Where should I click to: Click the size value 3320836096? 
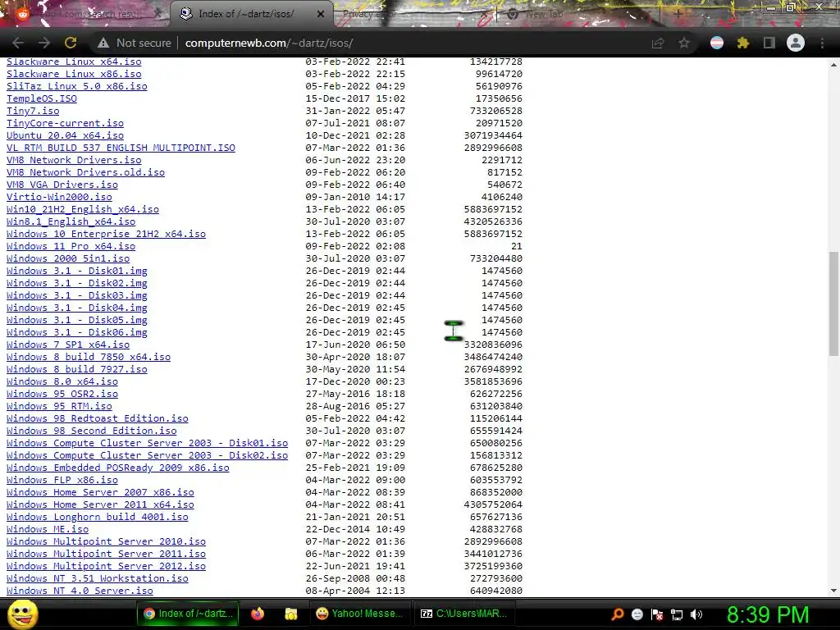[493, 345]
